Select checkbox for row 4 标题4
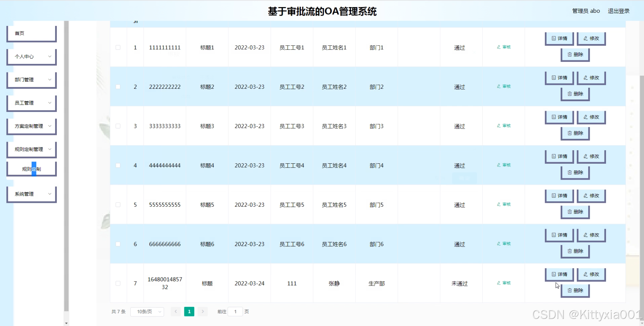The width and height of the screenshot is (644, 326). (x=118, y=165)
